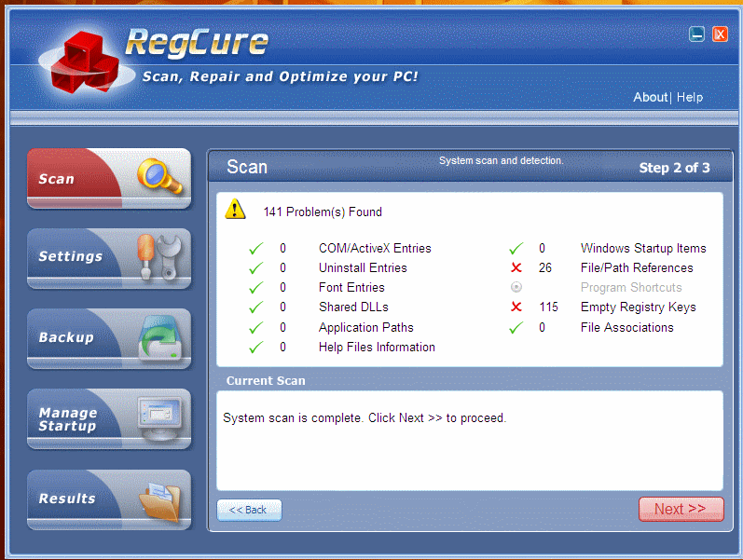Viewport: 743px width, 560px height.
Task: Select the Windows Startup Items label
Action: click(643, 248)
